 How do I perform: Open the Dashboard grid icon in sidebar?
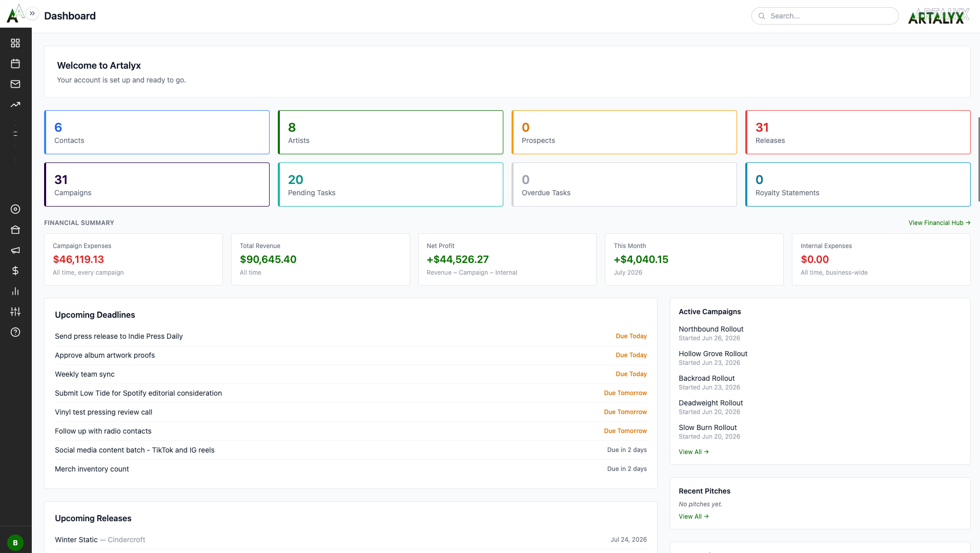click(x=15, y=43)
